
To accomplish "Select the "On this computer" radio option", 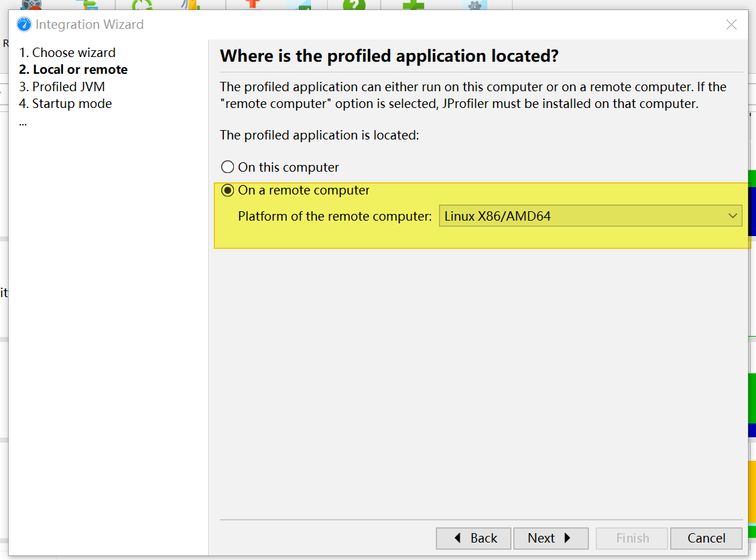I will (x=279, y=168).
